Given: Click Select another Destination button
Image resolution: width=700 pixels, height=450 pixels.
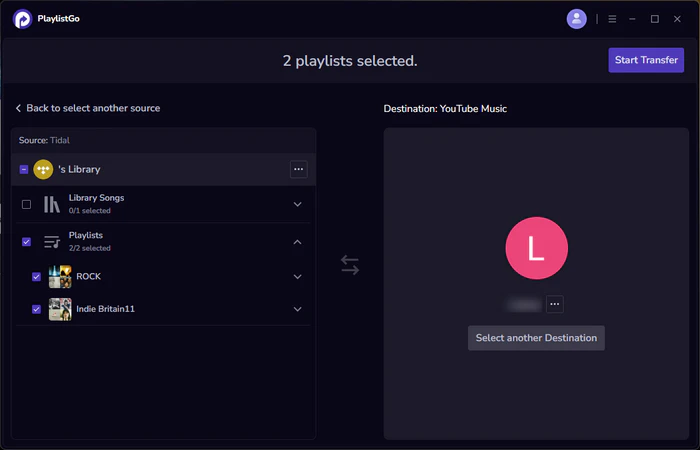Looking at the screenshot, I should (x=536, y=338).
